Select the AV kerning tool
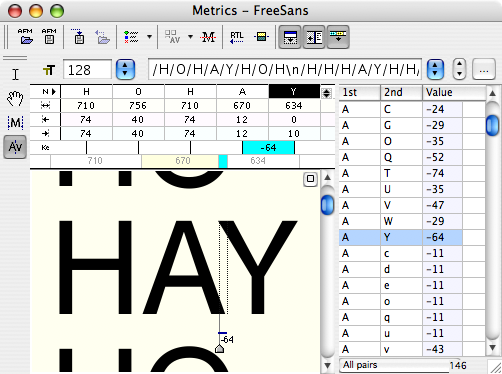The image size is (502, 374). [x=15, y=147]
